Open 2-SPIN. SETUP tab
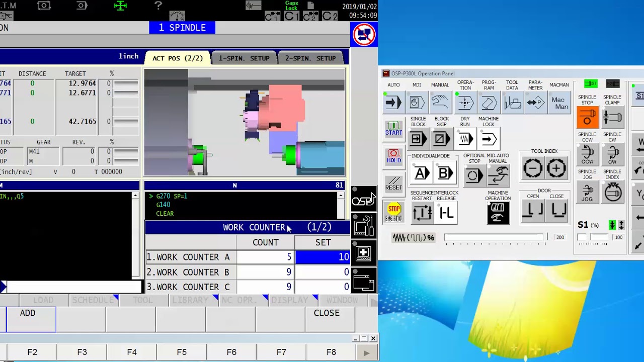 click(310, 58)
